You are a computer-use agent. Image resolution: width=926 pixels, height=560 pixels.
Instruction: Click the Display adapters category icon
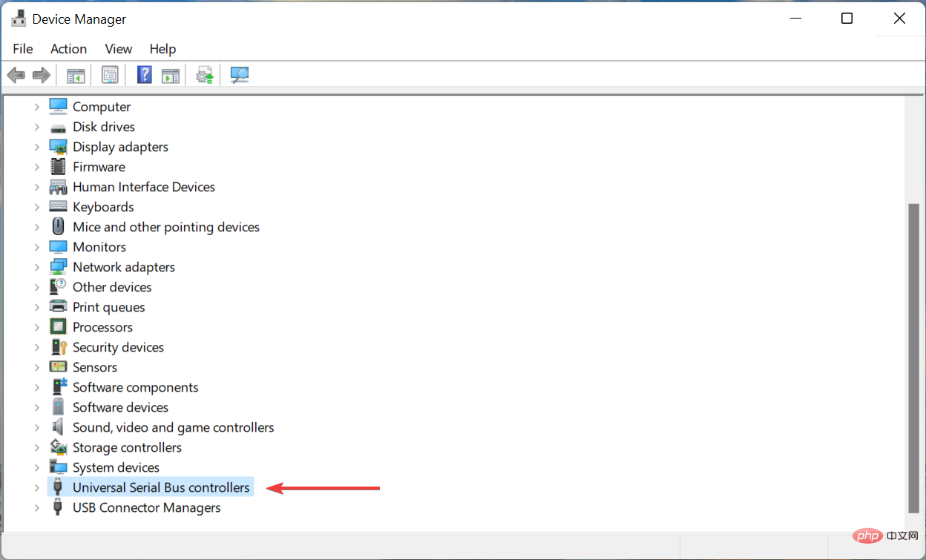pyautogui.click(x=58, y=147)
